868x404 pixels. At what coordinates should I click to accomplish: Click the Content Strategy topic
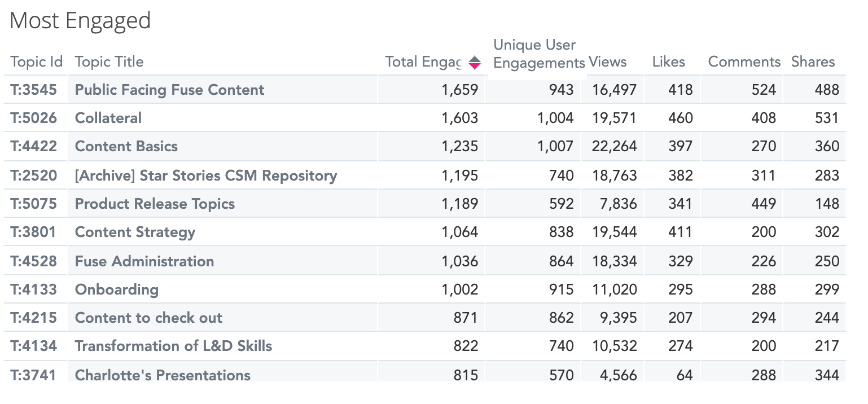tap(135, 232)
